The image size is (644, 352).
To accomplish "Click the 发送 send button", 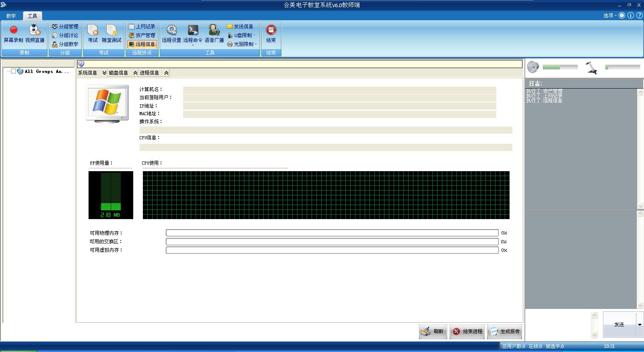I will [619, 325].
